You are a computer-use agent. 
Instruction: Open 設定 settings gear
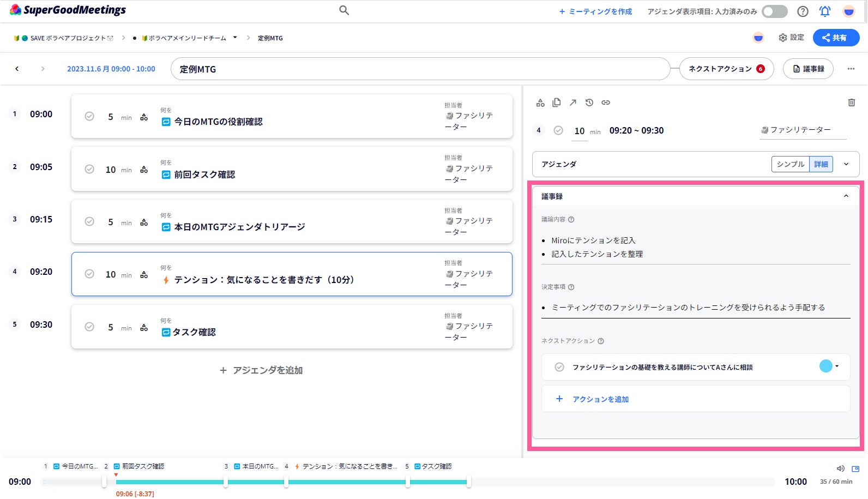791,38
